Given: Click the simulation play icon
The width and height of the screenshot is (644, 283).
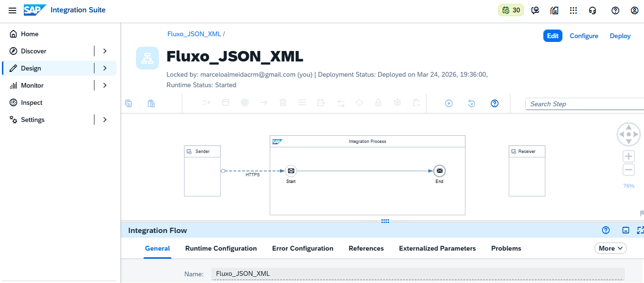Looking at the screenshot, I should [449, 103].
